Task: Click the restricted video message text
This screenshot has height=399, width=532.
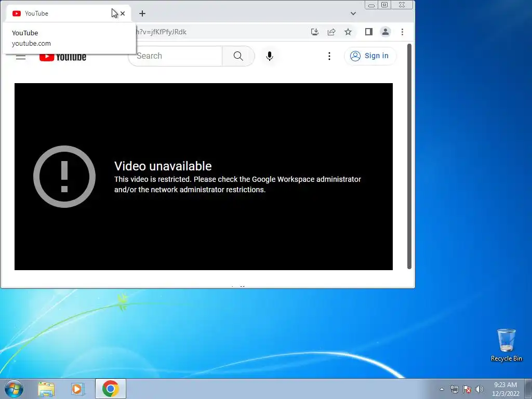Action: pyautogui.click(x=237, y=184)
